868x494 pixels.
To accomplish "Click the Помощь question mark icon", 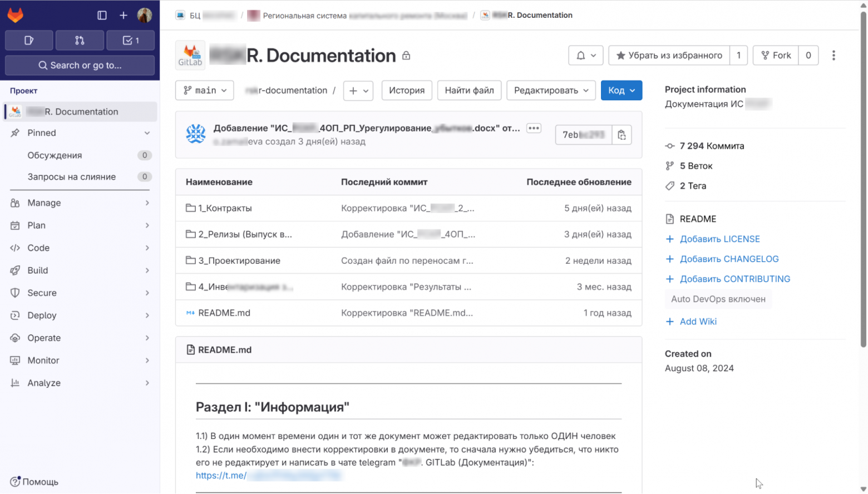I will (x=16, y=482).
